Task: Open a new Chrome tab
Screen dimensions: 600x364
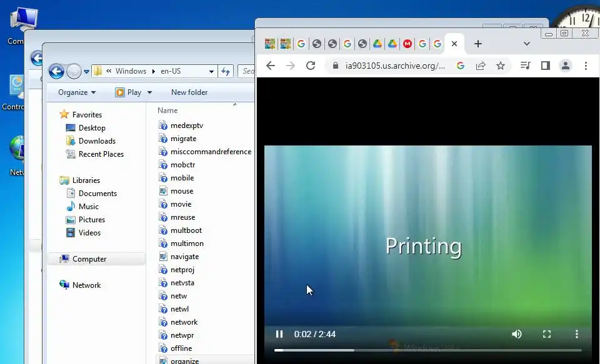Action: point(478,44)
